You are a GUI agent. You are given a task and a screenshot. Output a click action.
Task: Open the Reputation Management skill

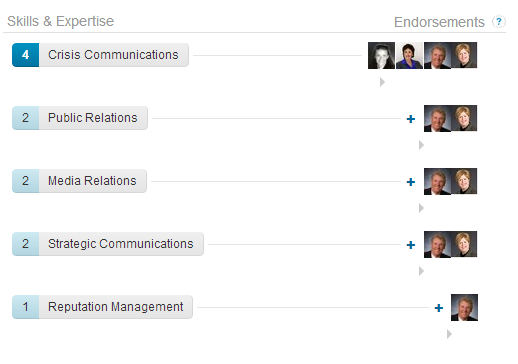pyautogui.click(x=116, y=307)
